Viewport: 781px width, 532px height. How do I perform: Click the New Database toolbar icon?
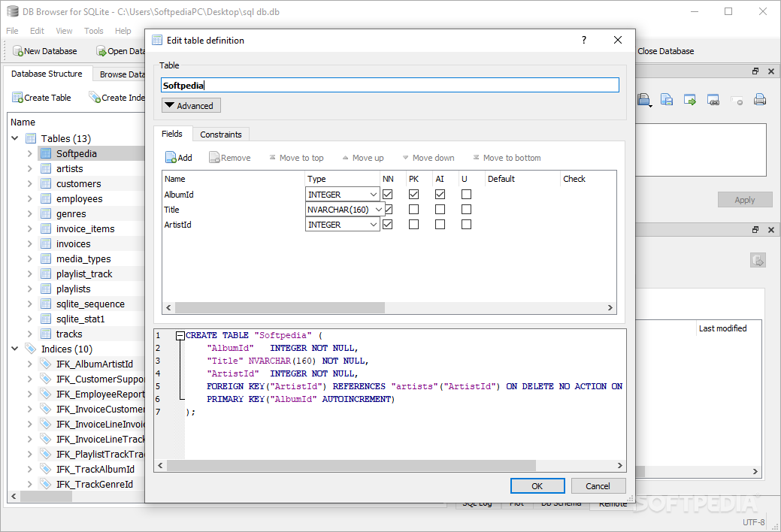[x=18, y=51]
